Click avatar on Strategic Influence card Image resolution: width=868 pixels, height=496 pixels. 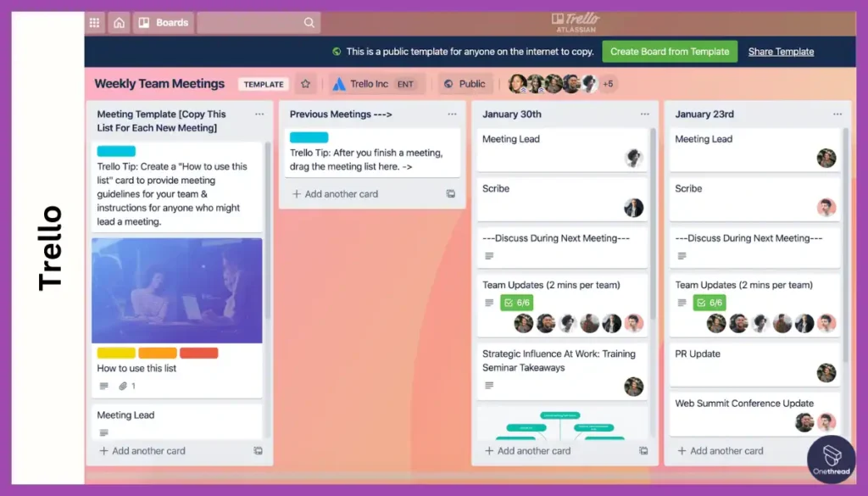click(x=634, y=387)
